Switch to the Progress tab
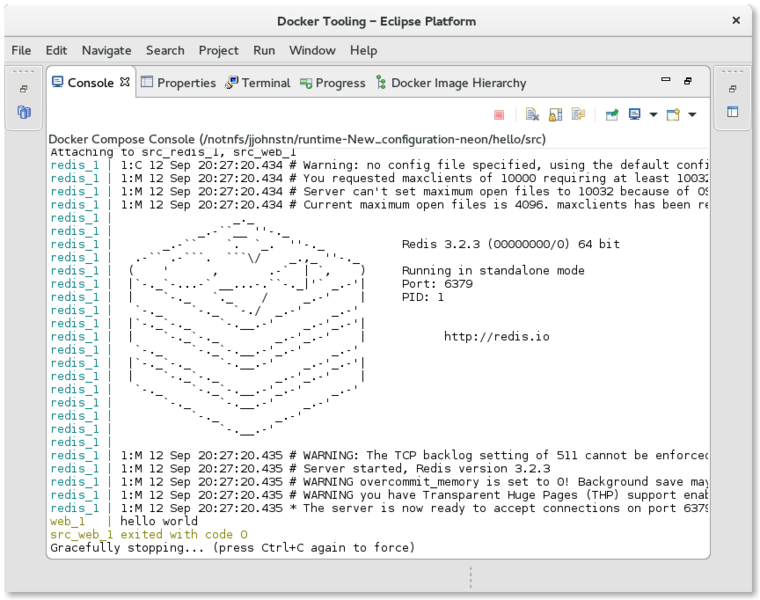Viewport: 760px width, 600px height. (x=332, y=83)
